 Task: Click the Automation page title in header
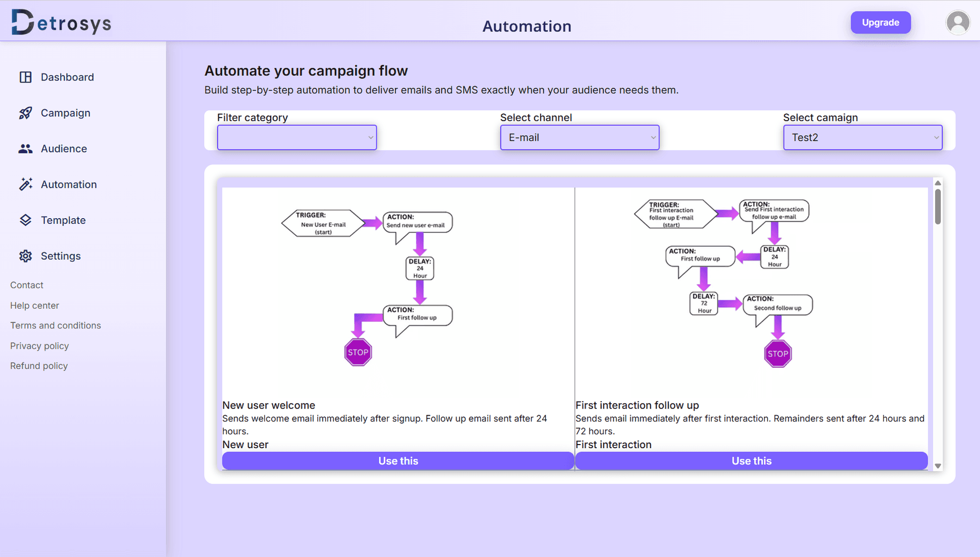coord(527,26)
